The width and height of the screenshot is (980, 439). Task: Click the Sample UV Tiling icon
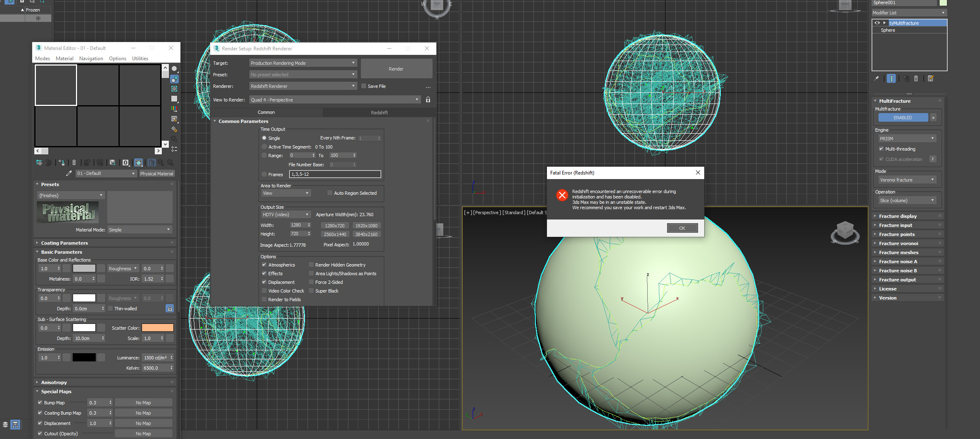pyautogui.click(x=174, y=99)
